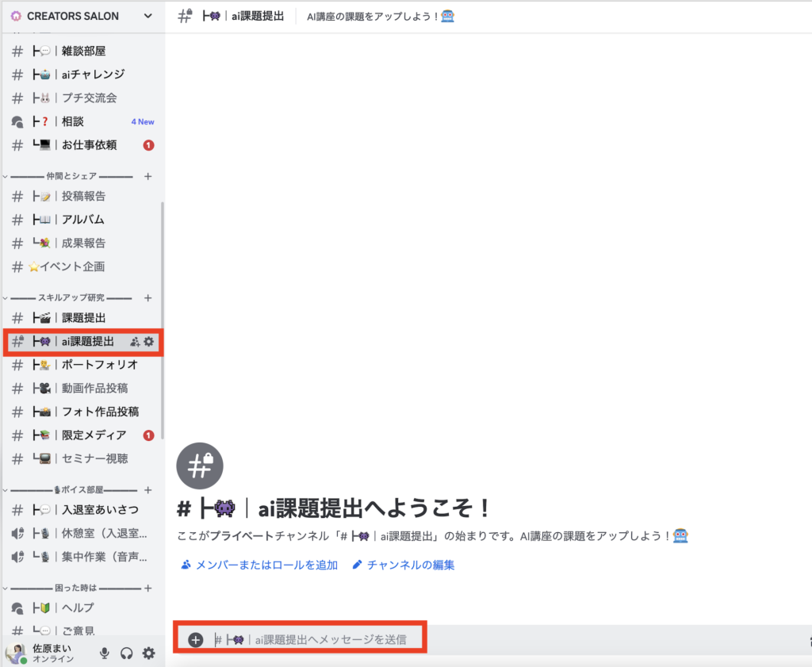Screen dimensions: 812x667
Task: Add a channel to 困った時は category
Action: pyautogui.click(x=148, y=588)
